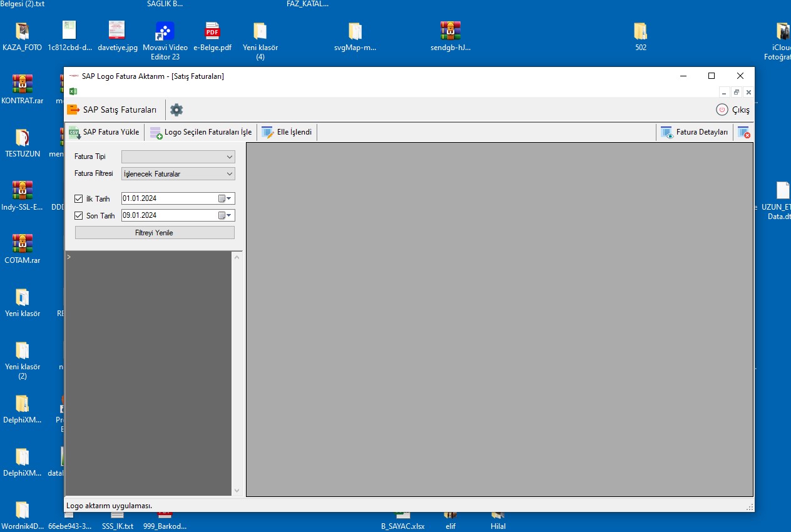Open Movavi Video Editor 23 desktop icon

165,31
